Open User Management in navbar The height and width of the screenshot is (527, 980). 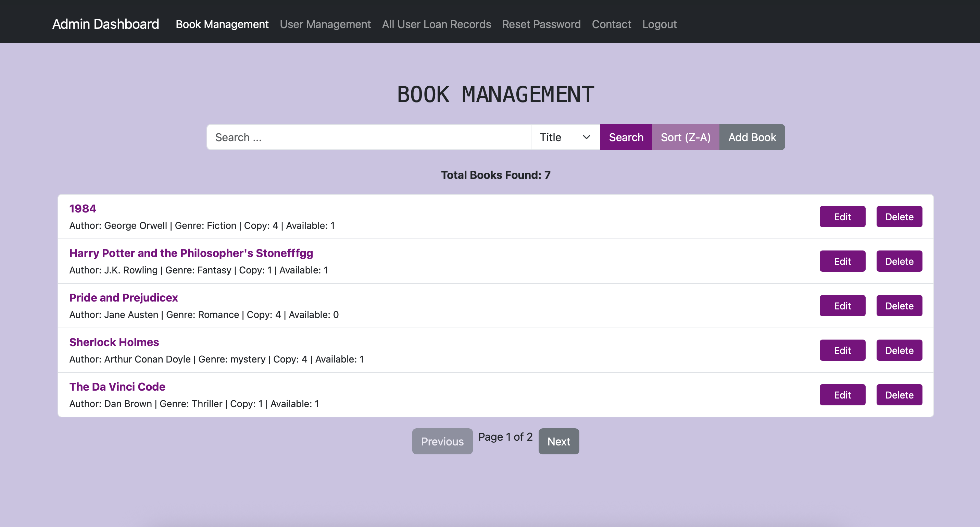tap(325, 24)
